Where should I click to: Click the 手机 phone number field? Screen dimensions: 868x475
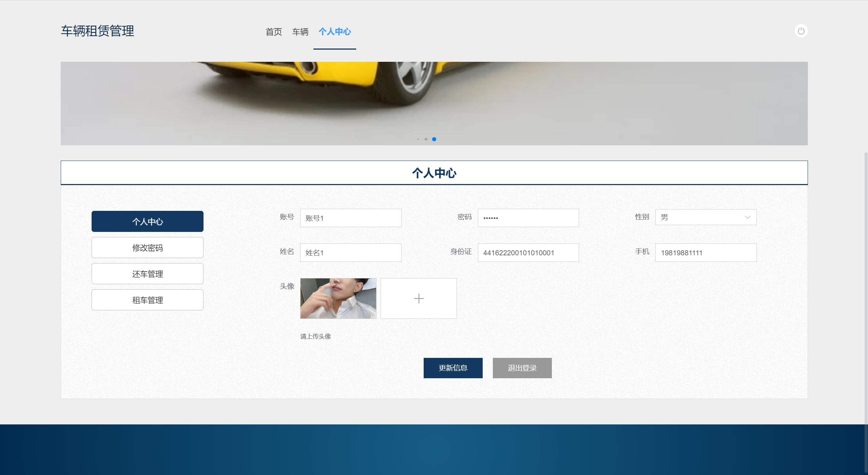click(706, 253)
